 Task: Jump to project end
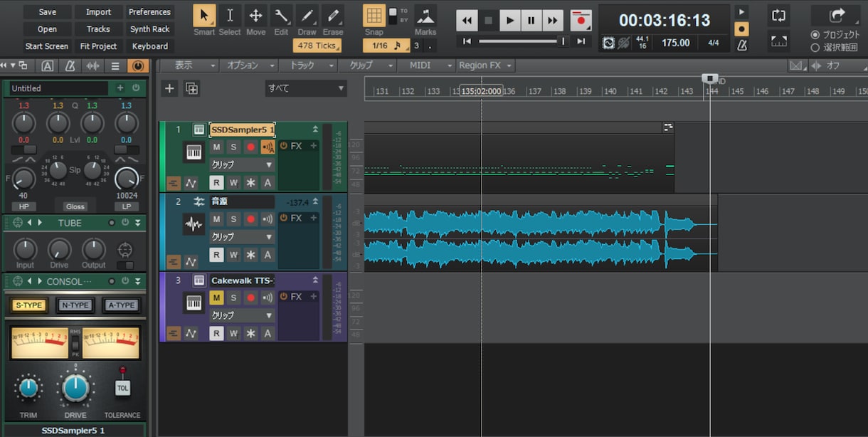click(x=581, y=41)
